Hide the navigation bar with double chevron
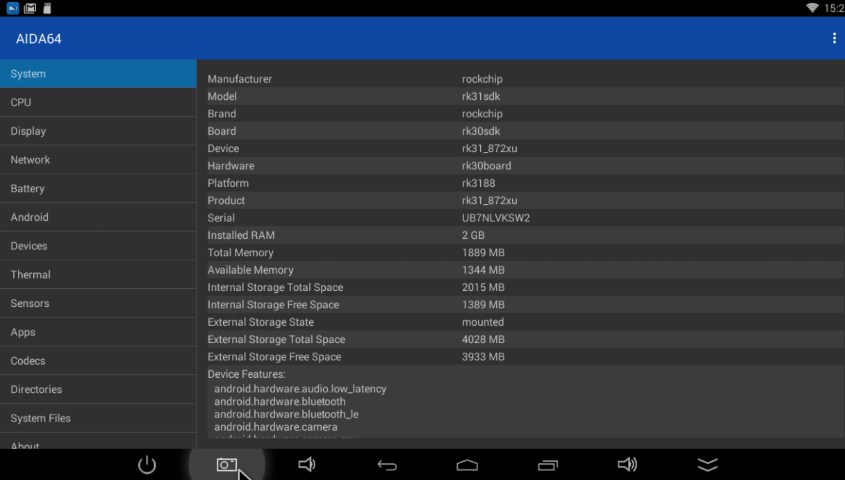This screenshot has width=845, height=480. pos(707,464)
